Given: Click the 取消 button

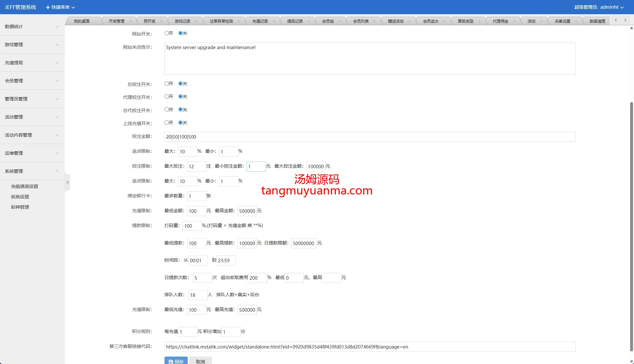Looking at the screenshot, I should coord(200,361).
